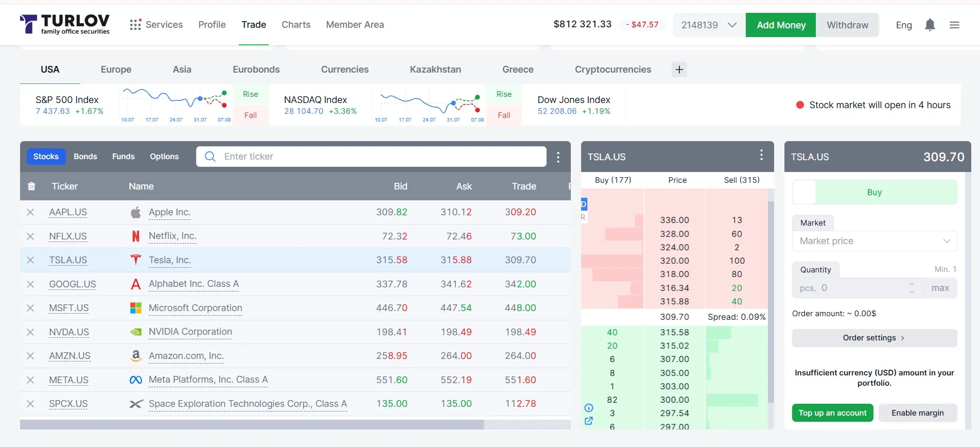This screenshot has height=447, width=980.
Task: Choose Fall for NASDAQ Index
Action: [x=504, y=115]
